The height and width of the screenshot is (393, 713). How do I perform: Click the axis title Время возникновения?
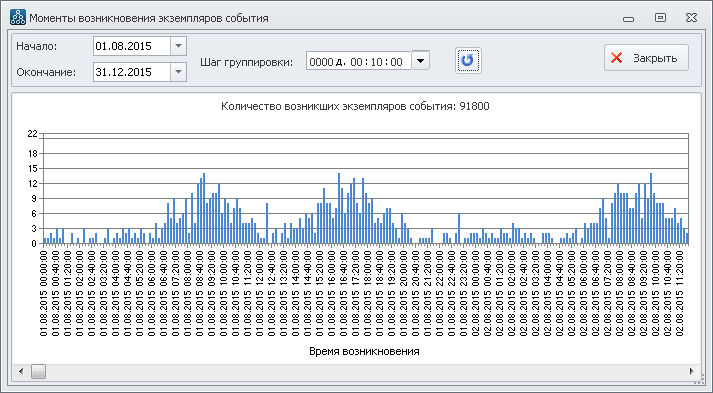pyautogui.click(x=364, y=351)
